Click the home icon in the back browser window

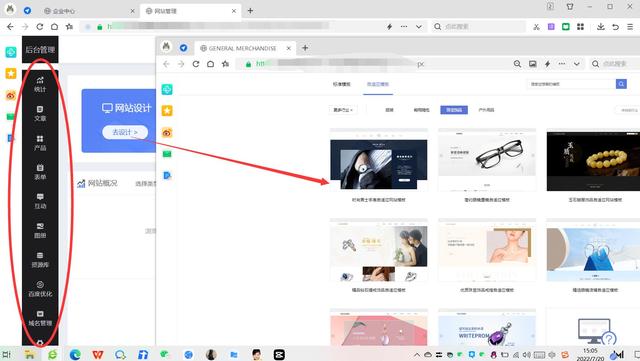[x=54, y=27]
